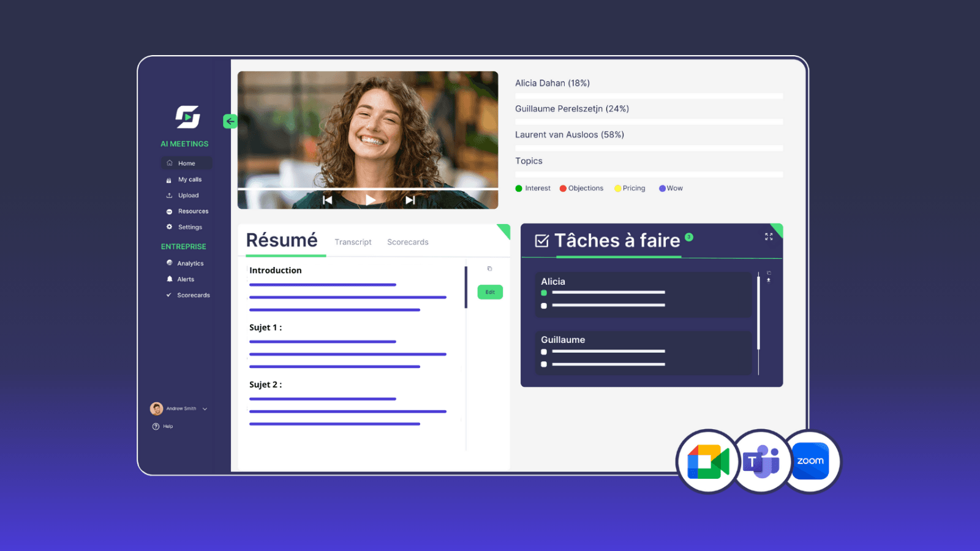Open My calls in the sidebar

[x=189, y=179]
